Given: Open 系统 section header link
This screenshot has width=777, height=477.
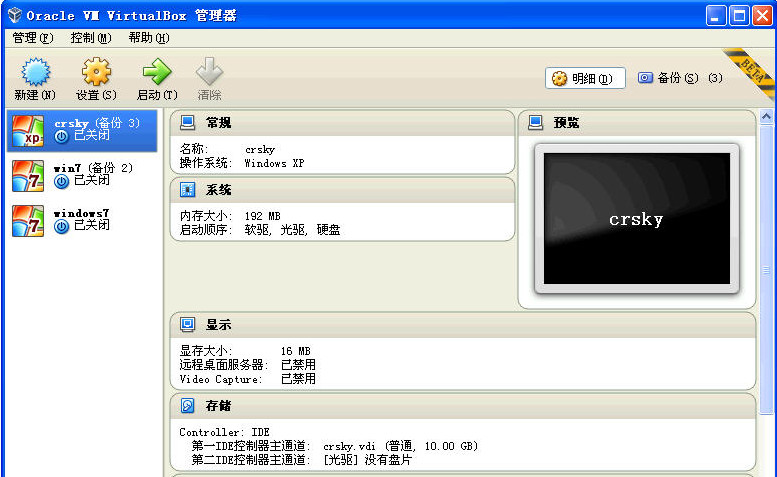Looking at the screenshot, I should [x=219, y=190].
